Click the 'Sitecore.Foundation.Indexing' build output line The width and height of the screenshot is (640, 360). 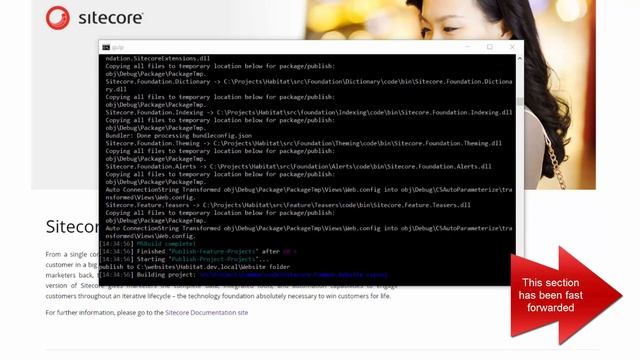pyautogui.click(x=309, y=113)
